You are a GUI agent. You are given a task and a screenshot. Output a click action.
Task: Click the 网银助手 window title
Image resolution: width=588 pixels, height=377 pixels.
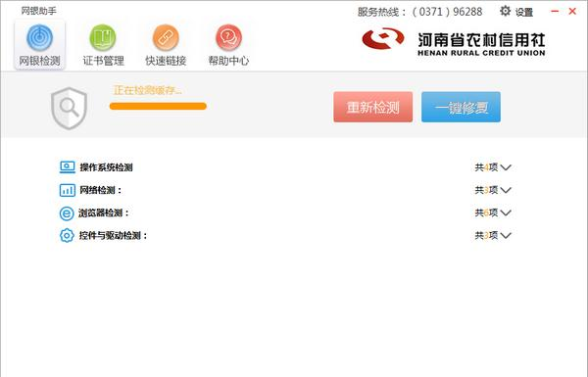(38, 11)
